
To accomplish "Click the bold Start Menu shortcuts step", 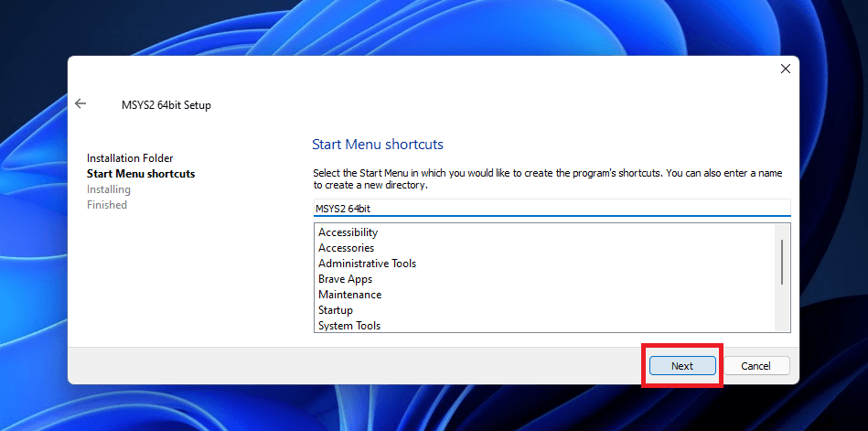I will pos(141,173).
